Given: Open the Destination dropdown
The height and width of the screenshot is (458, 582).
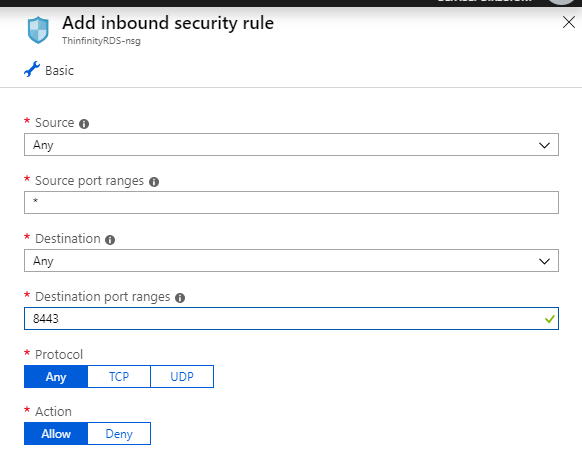Looking at the screenshot, I should point(291,261).
